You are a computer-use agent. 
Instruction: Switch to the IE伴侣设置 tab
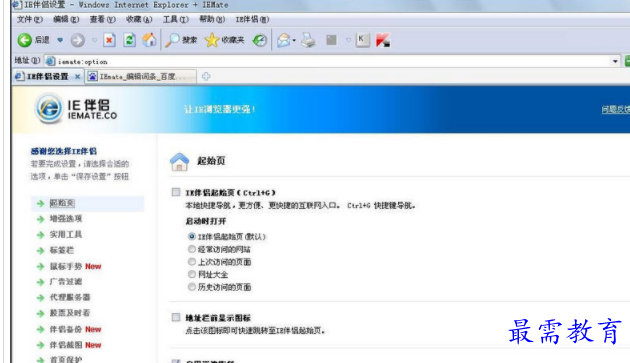click(47, 76)
